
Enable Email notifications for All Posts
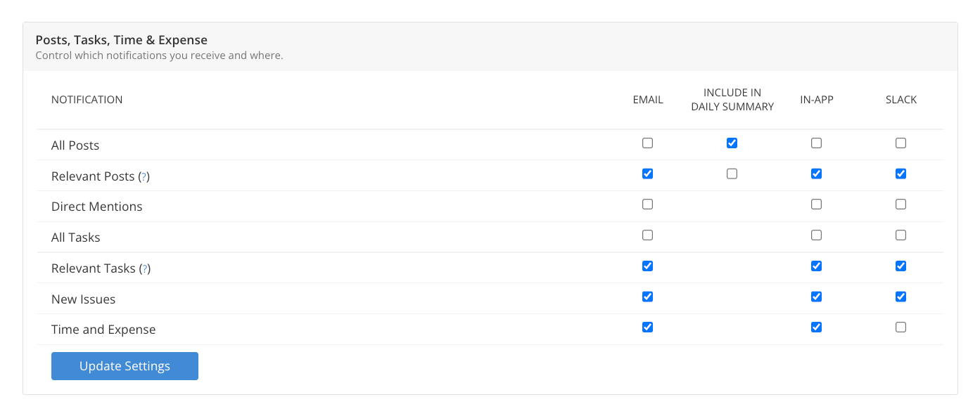click(x=647, y=143)
